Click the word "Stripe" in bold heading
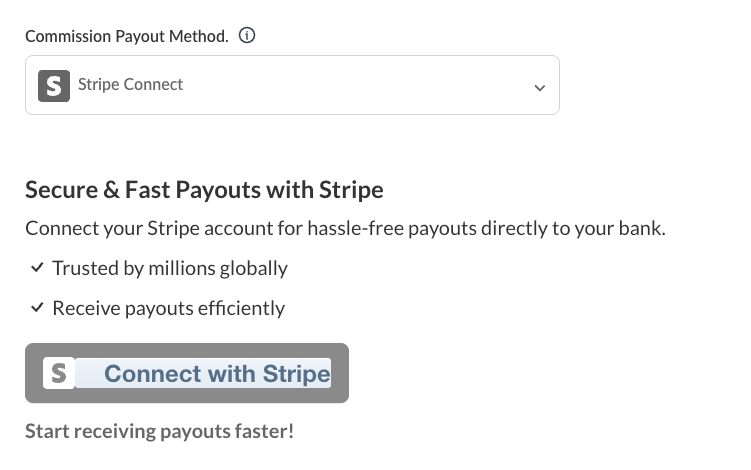 (351, 189)
